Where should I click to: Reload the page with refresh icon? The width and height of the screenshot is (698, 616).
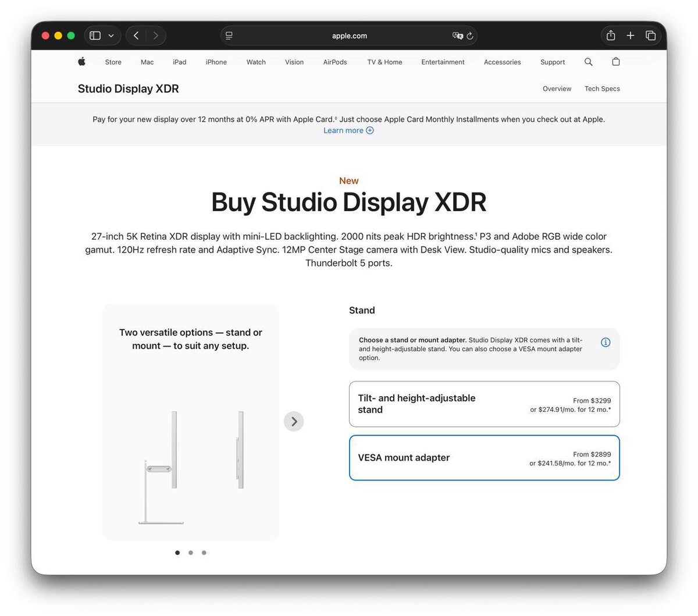coord(470,35)
